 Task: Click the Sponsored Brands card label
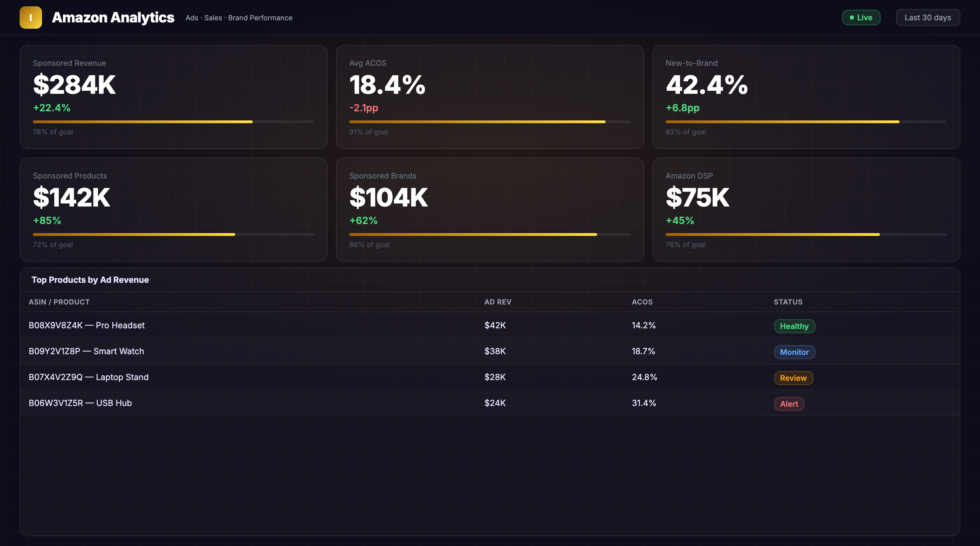[383, 176]
